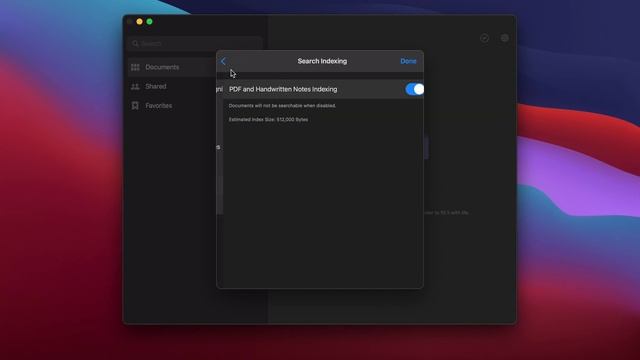Minimize the window with yellow button
Viewport: 640px width, 360px height.
[140, 22]
